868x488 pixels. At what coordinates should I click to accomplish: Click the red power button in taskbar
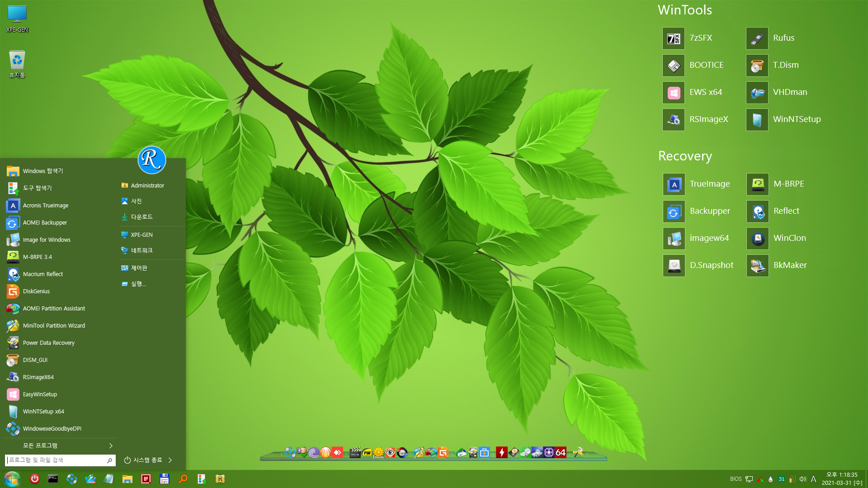pyautogui.click(x=35, y=479)
